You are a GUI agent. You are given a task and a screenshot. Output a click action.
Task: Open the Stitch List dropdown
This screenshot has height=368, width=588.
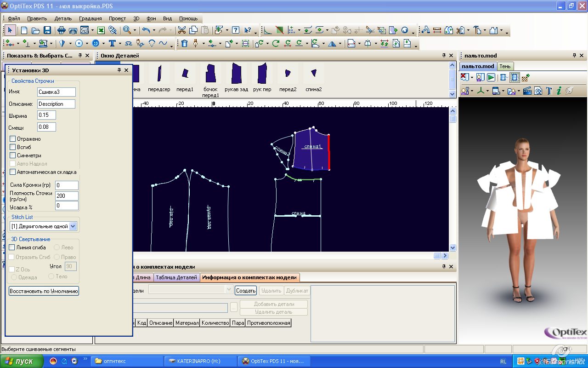[73, 226]
